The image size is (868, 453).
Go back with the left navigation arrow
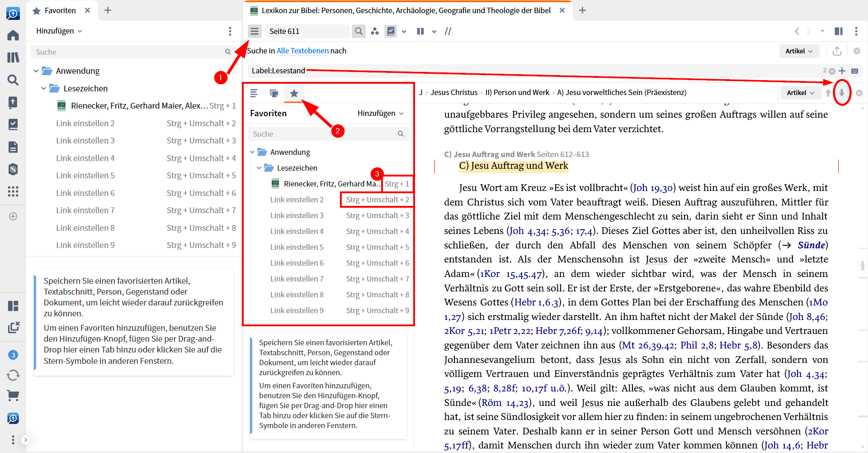click(x=797, y=31)
